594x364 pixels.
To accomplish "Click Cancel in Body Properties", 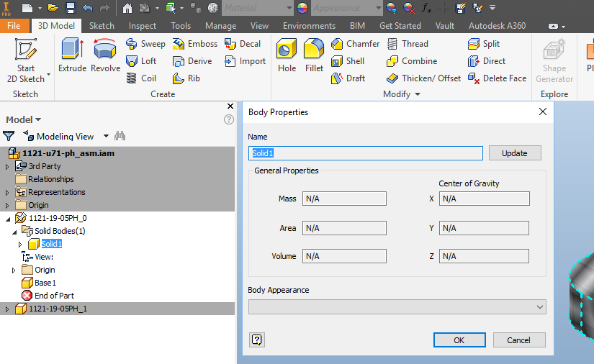I will 519,340.
